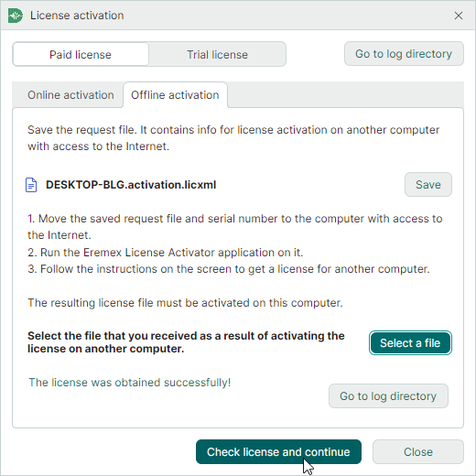Switch to the Paid license option
Image resolution: width=476 pixels, height=476 pixels.
click(81, 55)
